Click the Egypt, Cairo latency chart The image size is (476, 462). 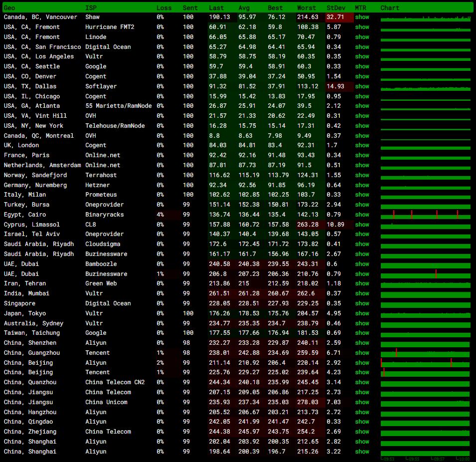pyautogui.click(x=425, y=215)
